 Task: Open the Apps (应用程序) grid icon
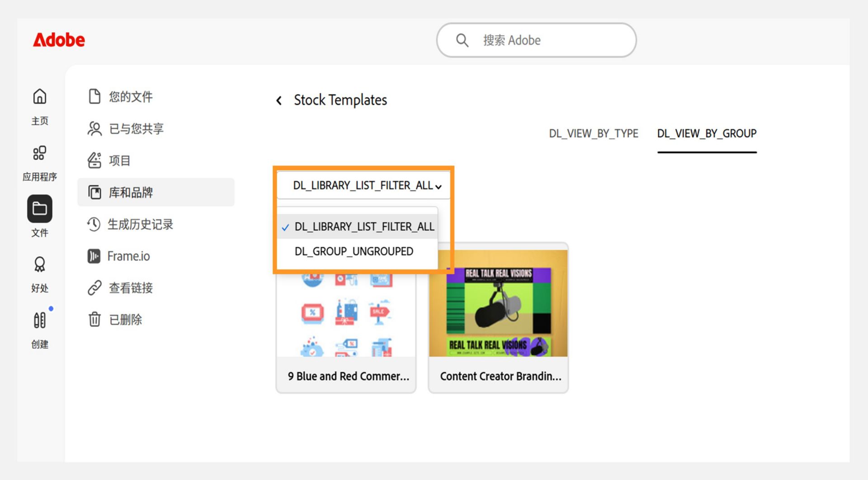[40, 153]
